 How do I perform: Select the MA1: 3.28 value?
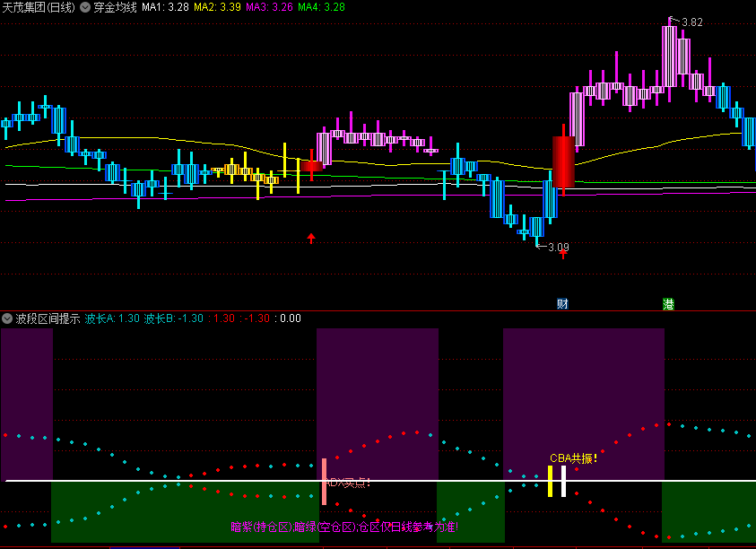click(x=165, y=7)
